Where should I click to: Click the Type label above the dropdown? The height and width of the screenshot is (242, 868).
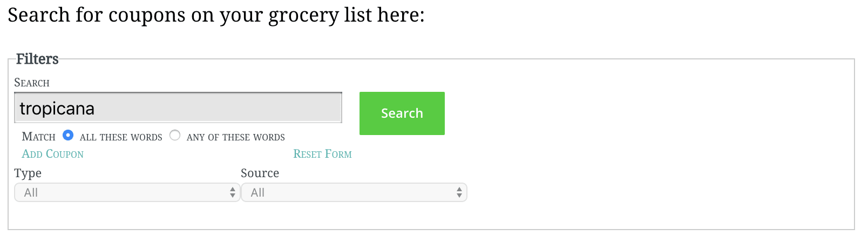[28, 173]
